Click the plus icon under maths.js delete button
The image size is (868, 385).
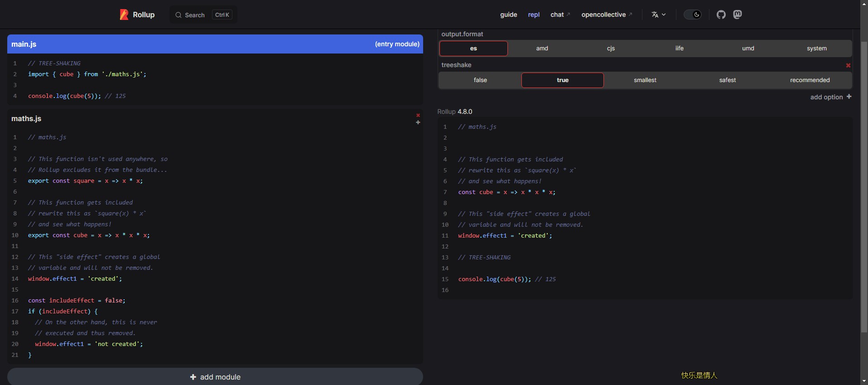click(418, 122)
